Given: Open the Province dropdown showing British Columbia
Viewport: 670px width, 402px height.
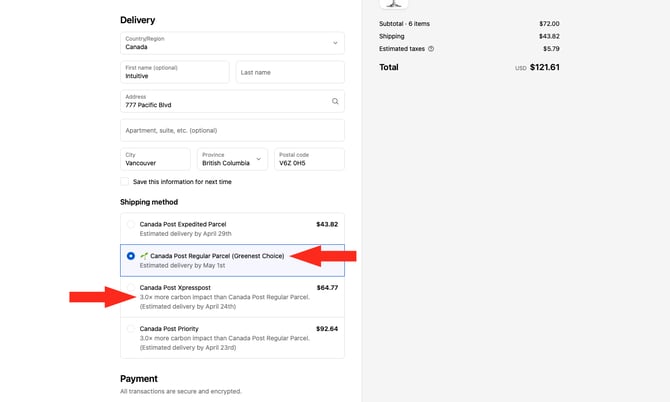Looking at the screenshot, I should coord(232,159).
